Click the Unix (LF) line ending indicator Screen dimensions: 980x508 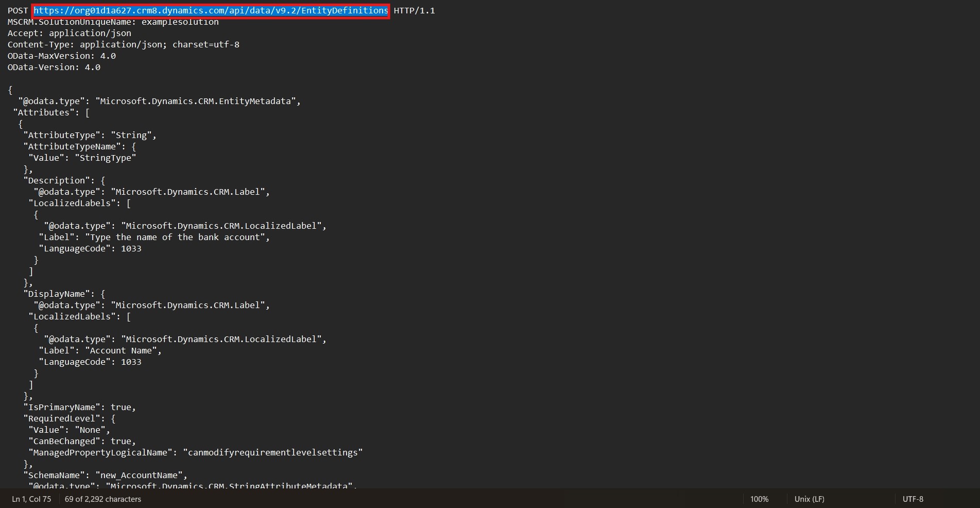(x=809, y=499)
